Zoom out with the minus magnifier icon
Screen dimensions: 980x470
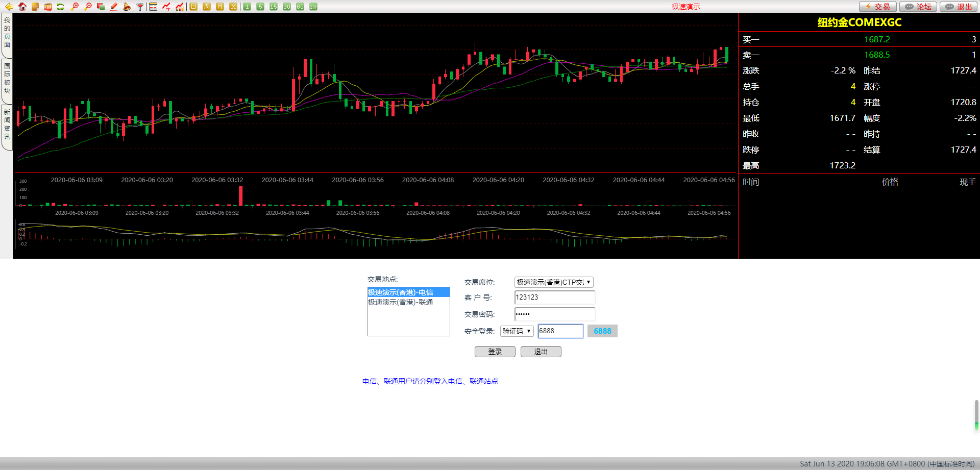click(x=88, y=7)
